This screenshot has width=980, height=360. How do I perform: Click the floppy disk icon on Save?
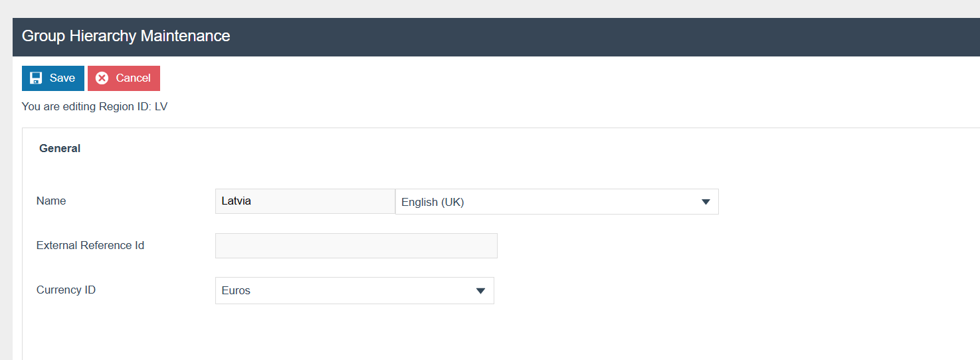(36, 78)
